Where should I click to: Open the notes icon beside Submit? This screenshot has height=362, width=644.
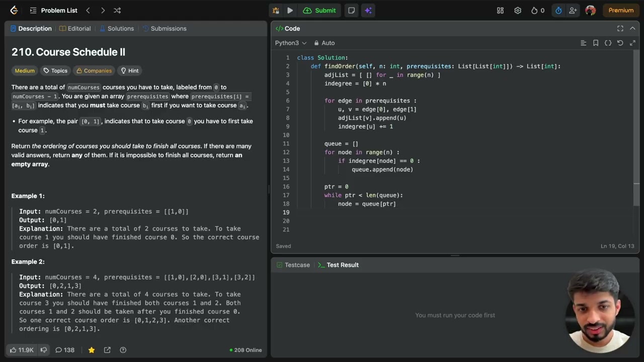tap(352, 10)
